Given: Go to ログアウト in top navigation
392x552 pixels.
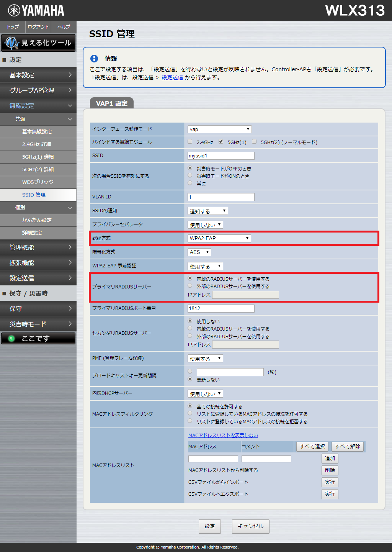Looking at the screenshot, I should [x=38, y=27].
